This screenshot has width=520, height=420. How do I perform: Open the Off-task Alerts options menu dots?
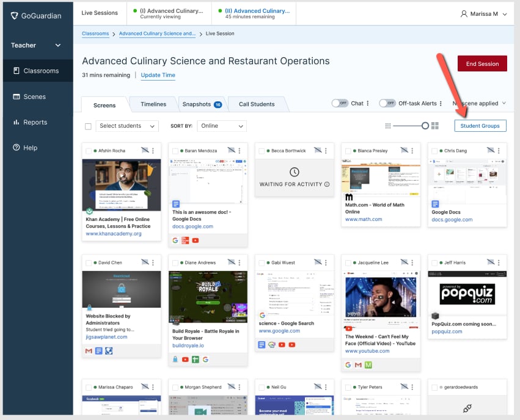click(441, 103)
